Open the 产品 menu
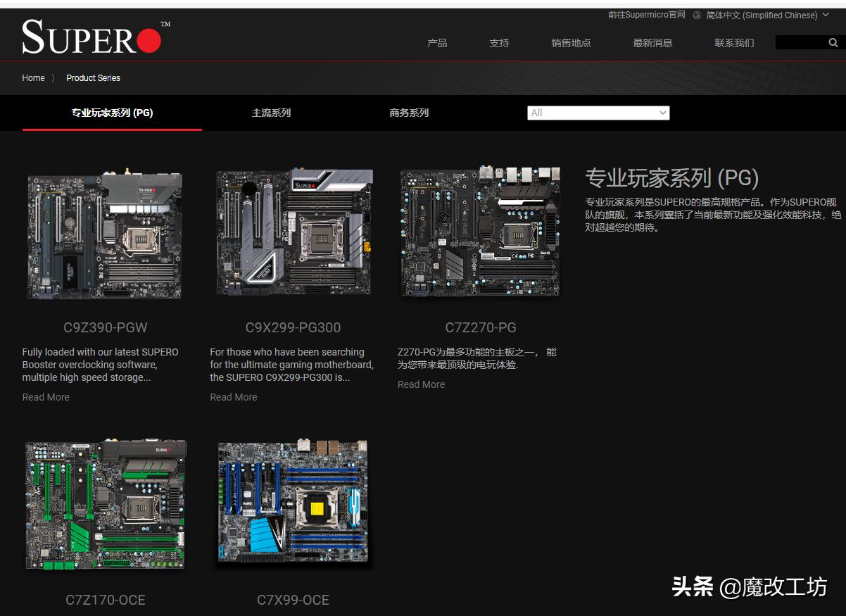 click(x=438, y=43)
